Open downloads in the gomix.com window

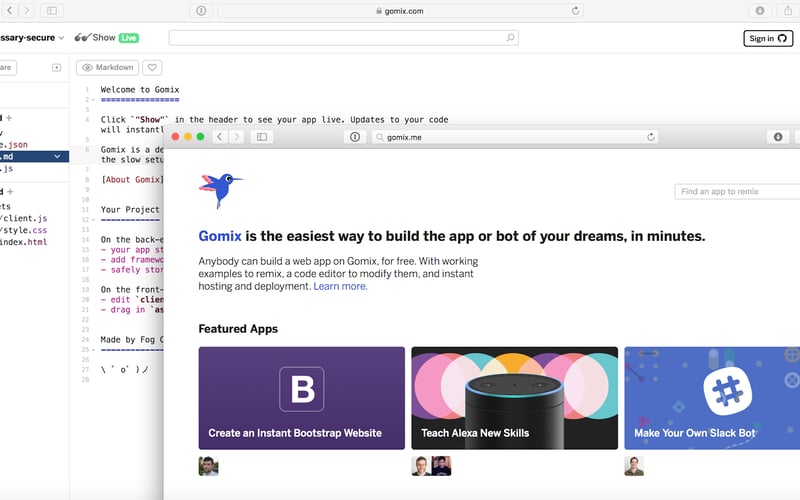click(760, 10)
